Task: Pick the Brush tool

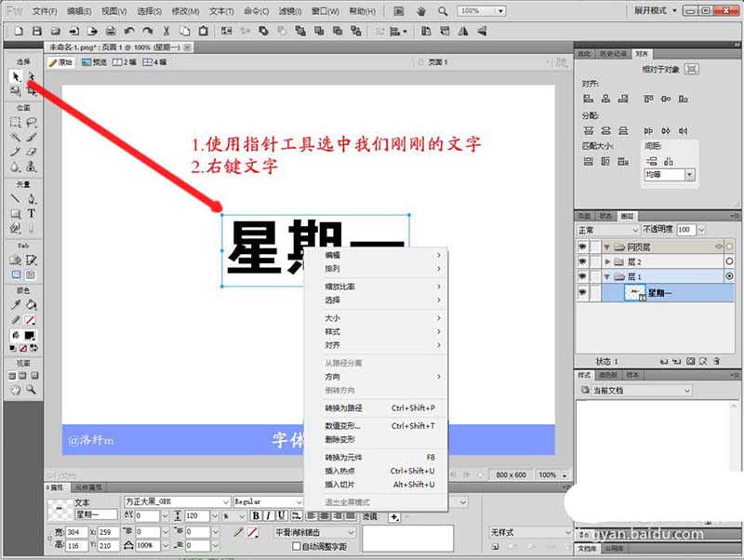Action: click(32, 138)
